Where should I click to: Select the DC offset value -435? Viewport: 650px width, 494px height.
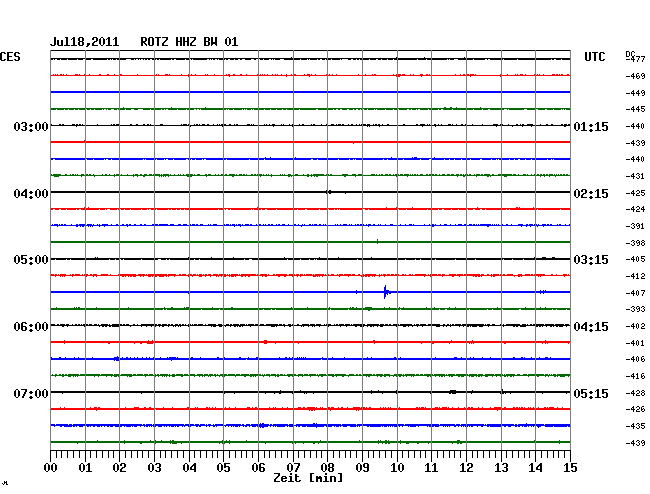(635, 426)
